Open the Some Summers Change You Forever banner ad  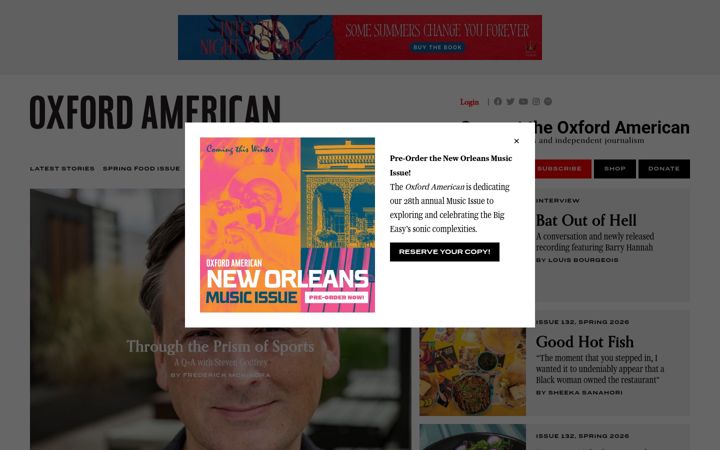(360, 37)
